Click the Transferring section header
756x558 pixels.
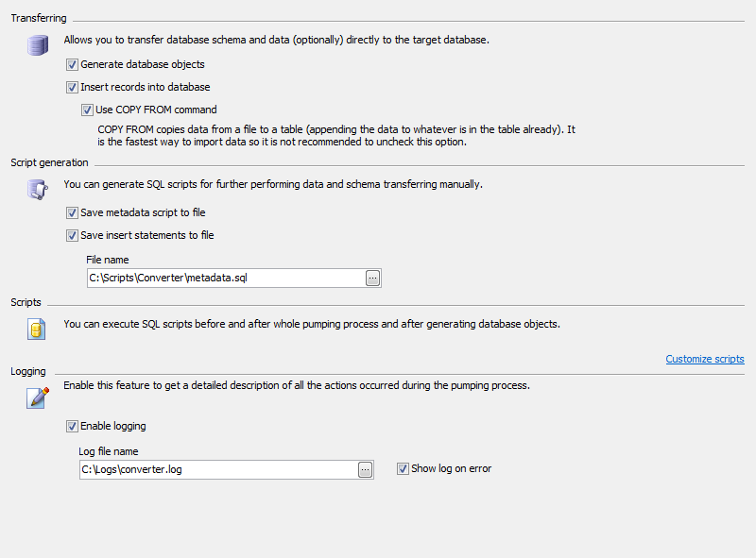coord(39,17)
